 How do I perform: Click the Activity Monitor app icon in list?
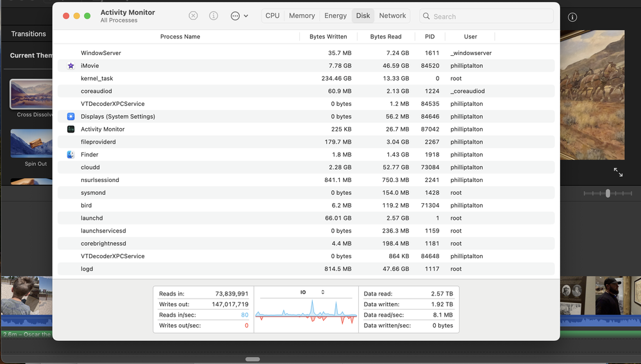click(x=71, y=129)
